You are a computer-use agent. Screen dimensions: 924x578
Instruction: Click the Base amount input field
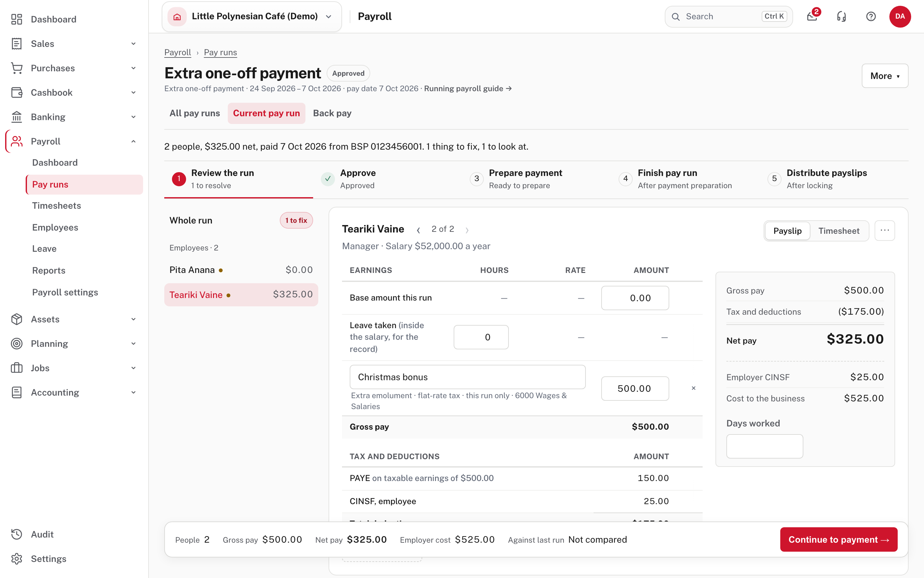(635, 298)
